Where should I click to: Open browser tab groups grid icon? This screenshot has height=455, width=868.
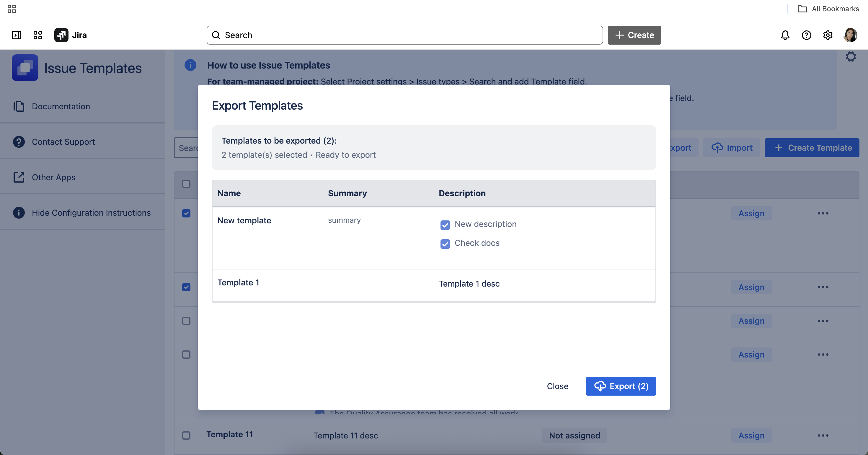[12, 9]
